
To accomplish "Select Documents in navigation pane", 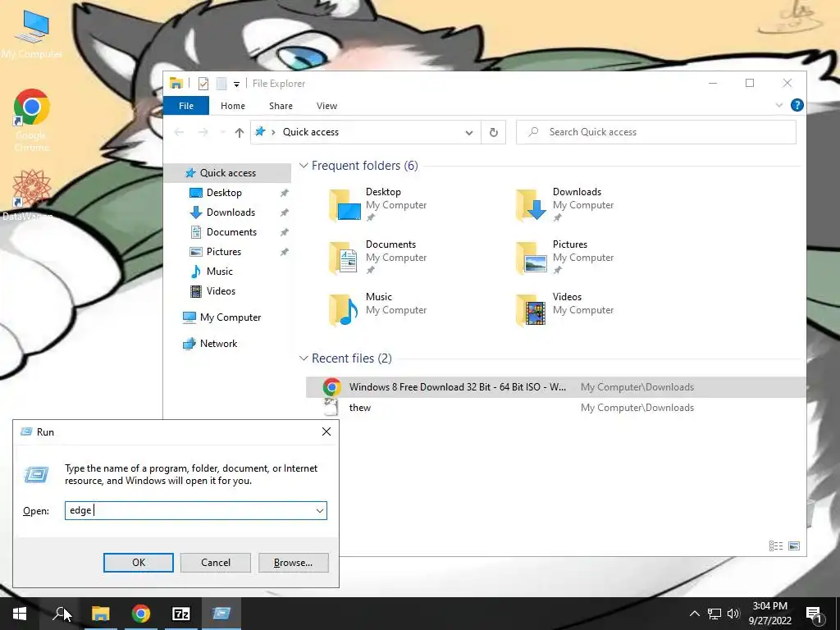I will tap(231, 232).
